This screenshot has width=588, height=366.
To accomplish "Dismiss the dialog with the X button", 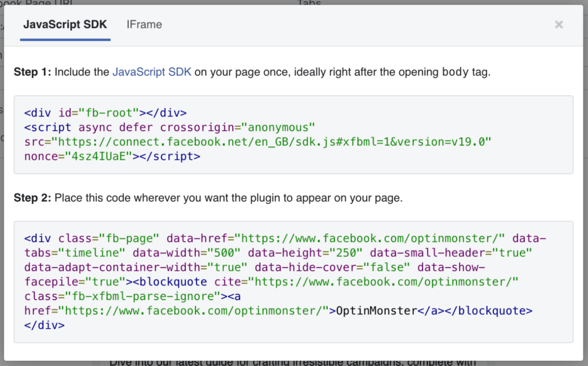I will (558, 25).
